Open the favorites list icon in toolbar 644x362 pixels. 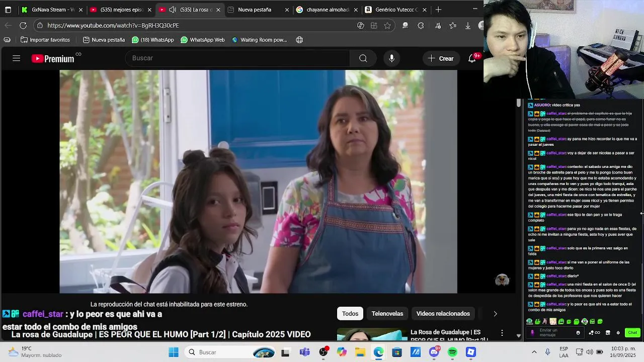(x=452, y=25)
